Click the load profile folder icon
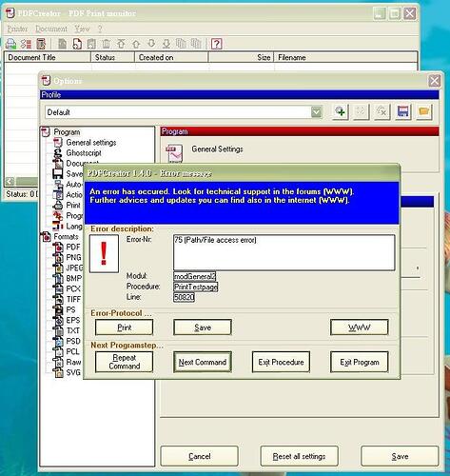The image size is (450, 476). (424, 111)
